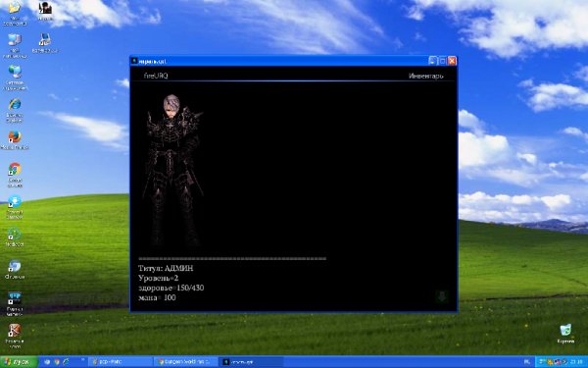Click the 'мана= 100' text line
Screen dimensions: 588x368
(157, 297)
